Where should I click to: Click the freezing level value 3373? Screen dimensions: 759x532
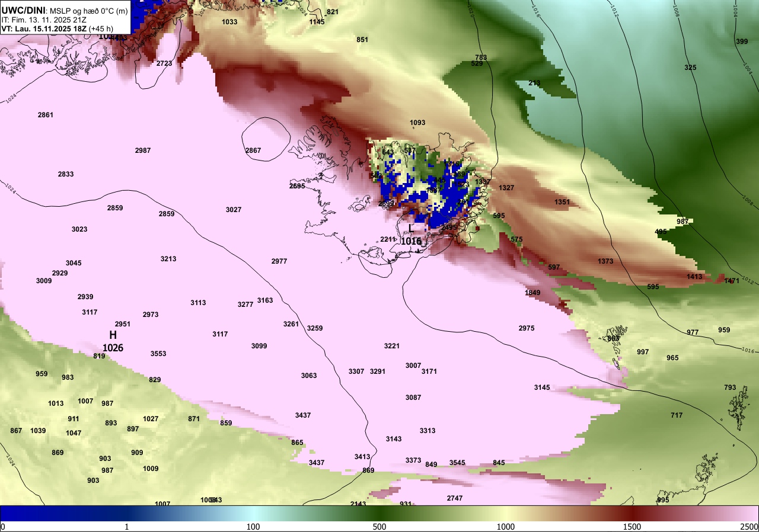coord(413,460)
